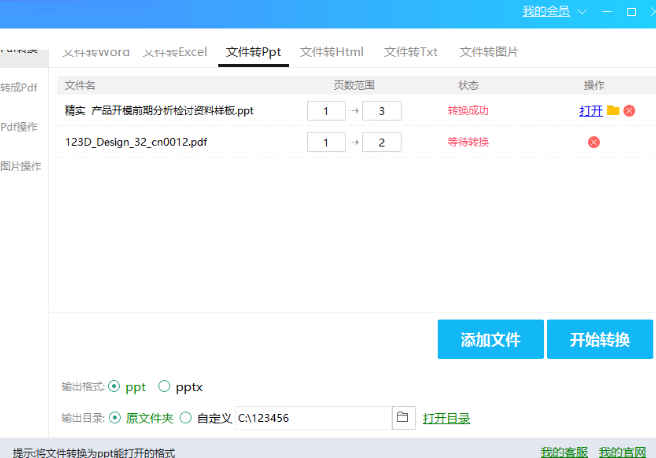Select 自定义 output directory option
This screenshot has height=458, width=656.
click(x=185, y=418)
